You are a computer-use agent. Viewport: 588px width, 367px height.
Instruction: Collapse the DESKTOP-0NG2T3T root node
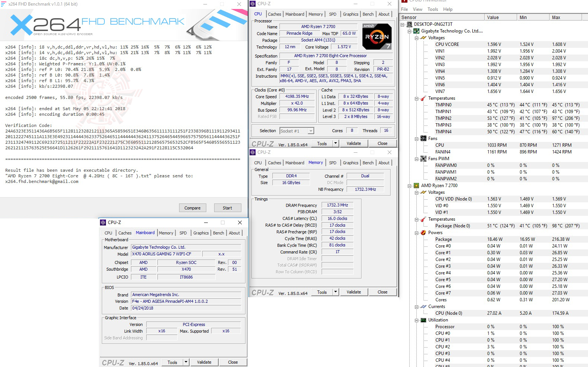[x=403, y=25]
